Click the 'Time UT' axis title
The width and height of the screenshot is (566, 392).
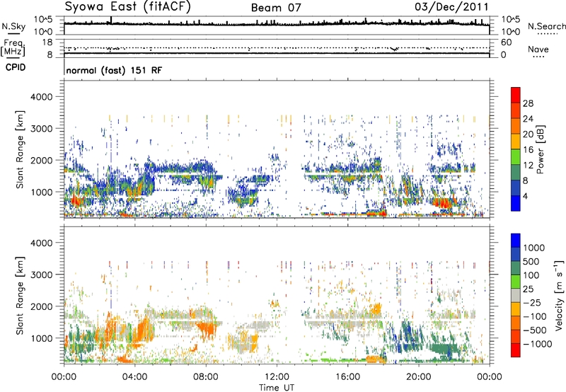pyautogui.click(x=277, y=388)
